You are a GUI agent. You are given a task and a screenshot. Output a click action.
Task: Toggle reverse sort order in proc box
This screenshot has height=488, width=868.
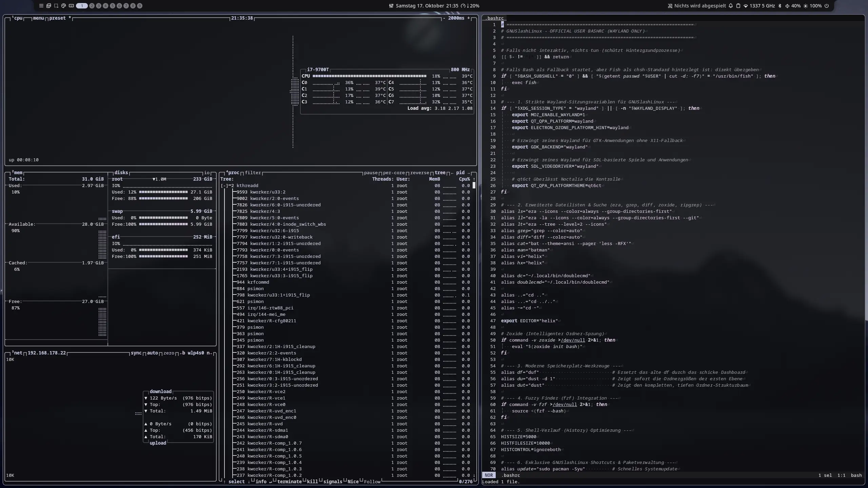420,173
